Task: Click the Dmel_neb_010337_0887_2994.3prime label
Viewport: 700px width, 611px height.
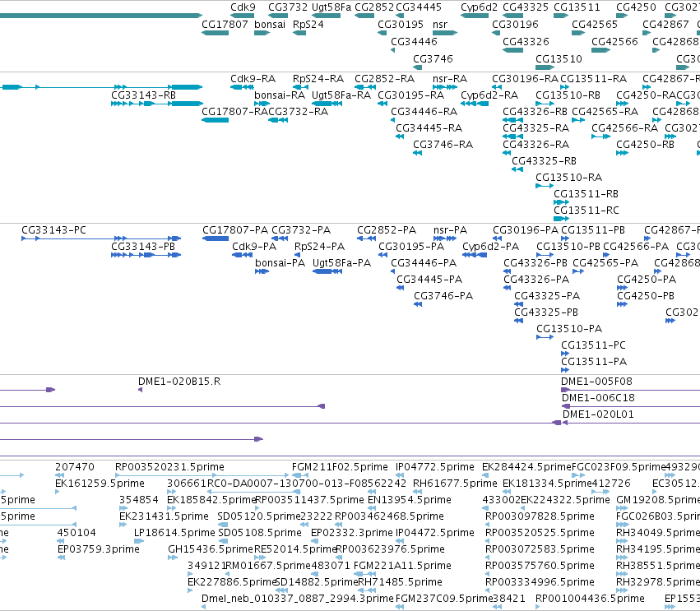Action: click(x=298, y=599)
